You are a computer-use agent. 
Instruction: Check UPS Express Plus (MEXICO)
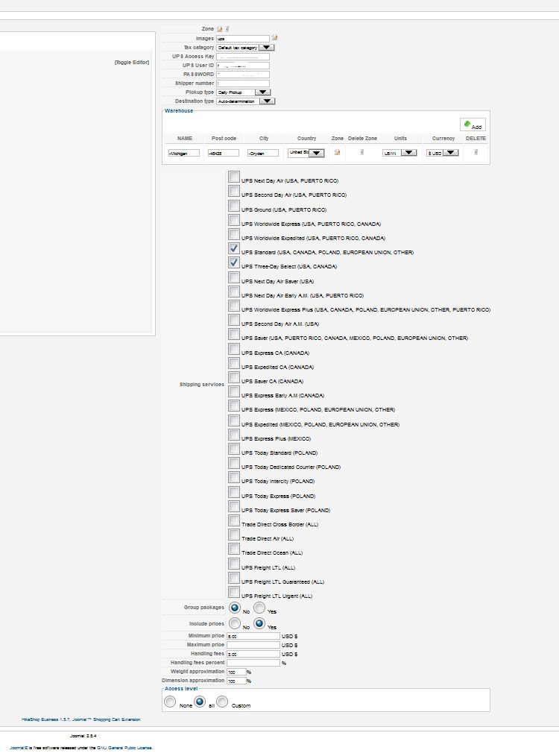point(234,435)
